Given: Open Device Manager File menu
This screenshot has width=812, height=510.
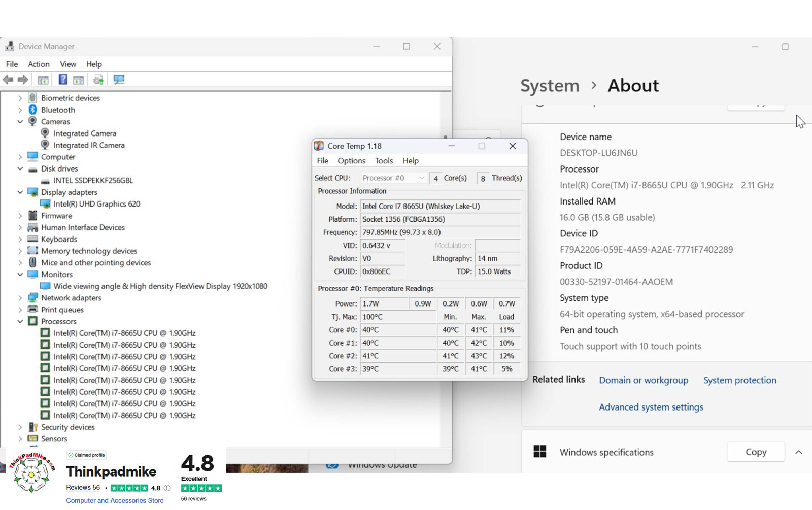Looking at the screenshot, I should click(x=12, y=64).
